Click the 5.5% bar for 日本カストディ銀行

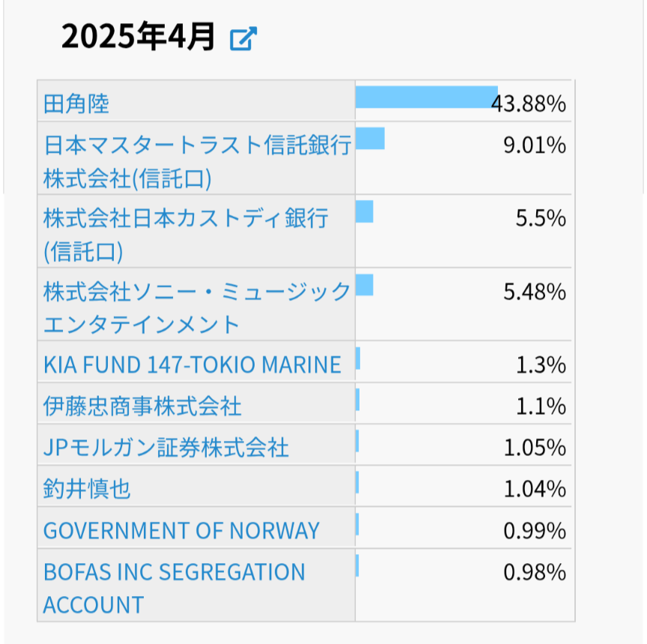click(365, 212)
